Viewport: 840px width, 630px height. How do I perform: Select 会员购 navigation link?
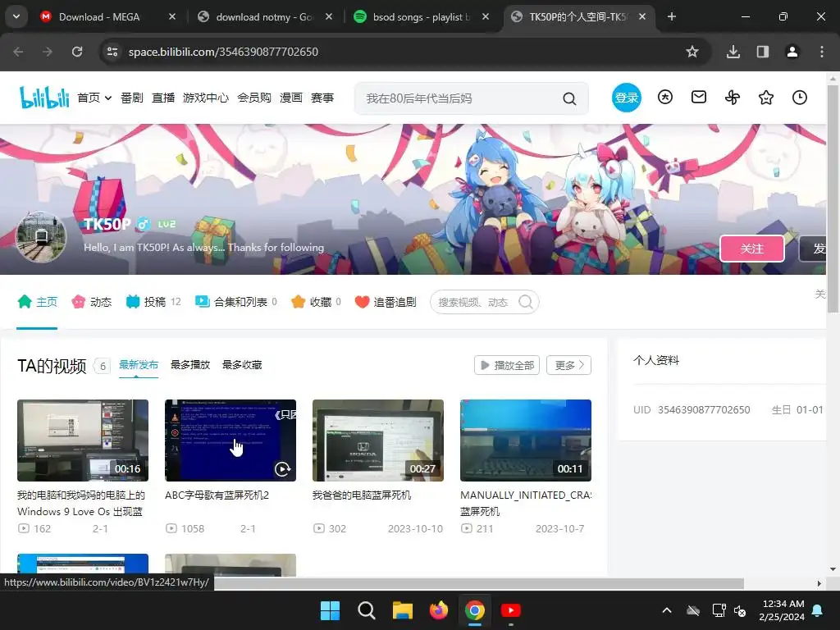tap(254, 98)
